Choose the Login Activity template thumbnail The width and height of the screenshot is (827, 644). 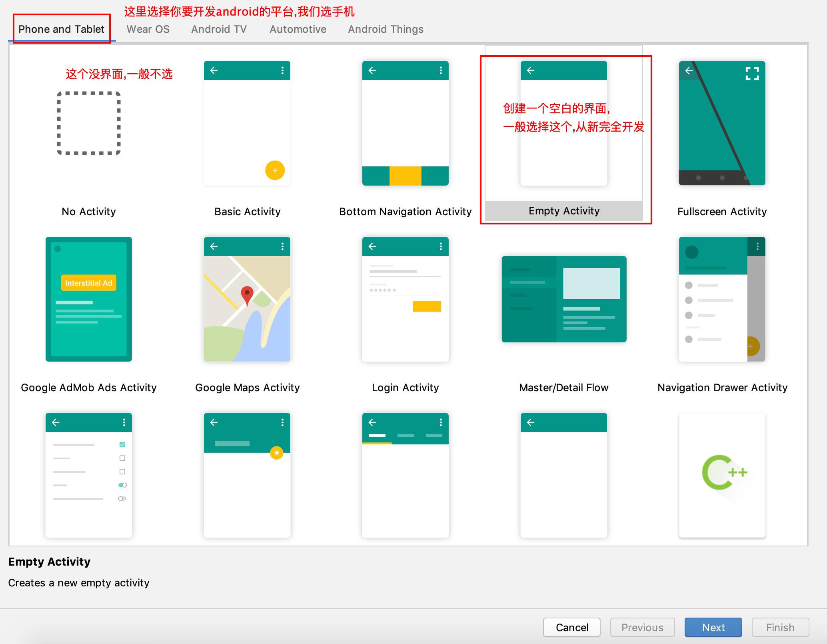pyautogui.click(x=406, y=299)
